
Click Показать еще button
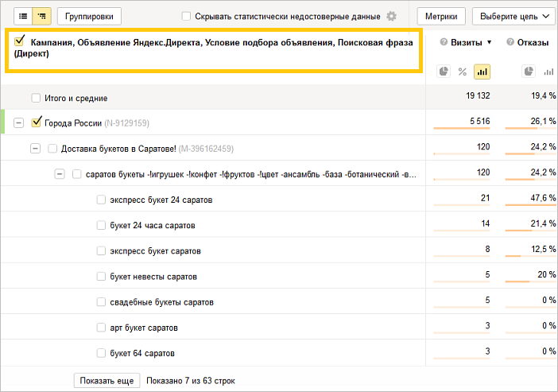[x=107, y=381]
